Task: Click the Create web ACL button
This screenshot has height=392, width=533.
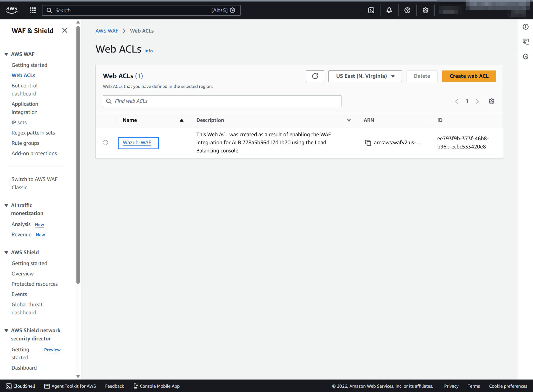Action: point(469,76)
